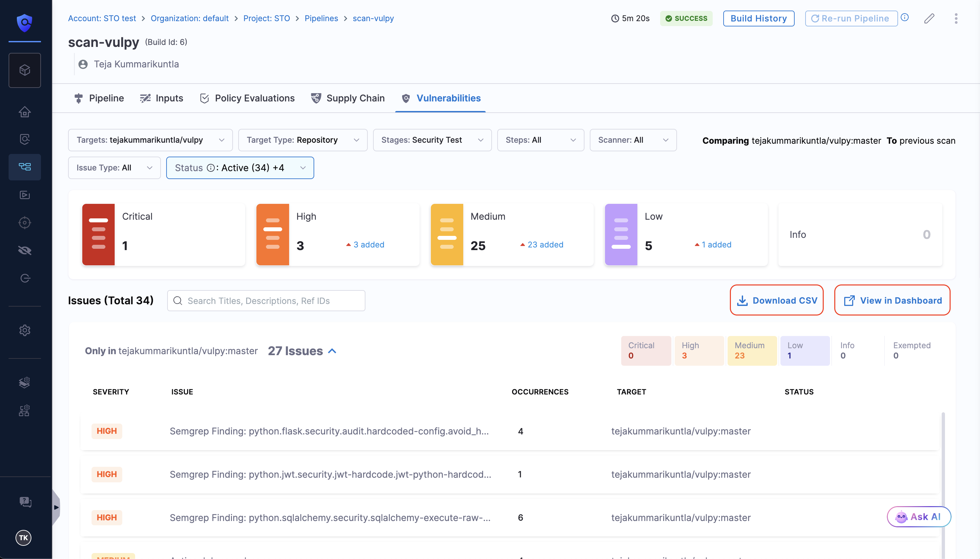Collapse the 27 Issues section chevron
The image size is (980, 559).
pos(332,351)
